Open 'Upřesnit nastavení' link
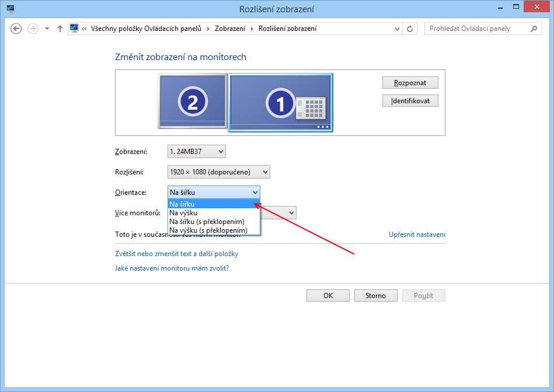 [x=417, y=235]
